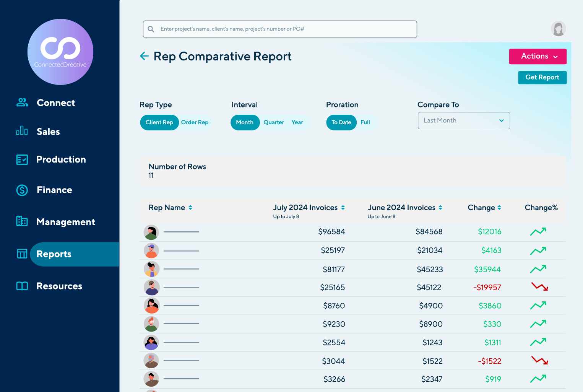Image resolution: width=583 pixels, height=392 pixels.
Task: Choose Full proration
Action: tap(365, 122)
